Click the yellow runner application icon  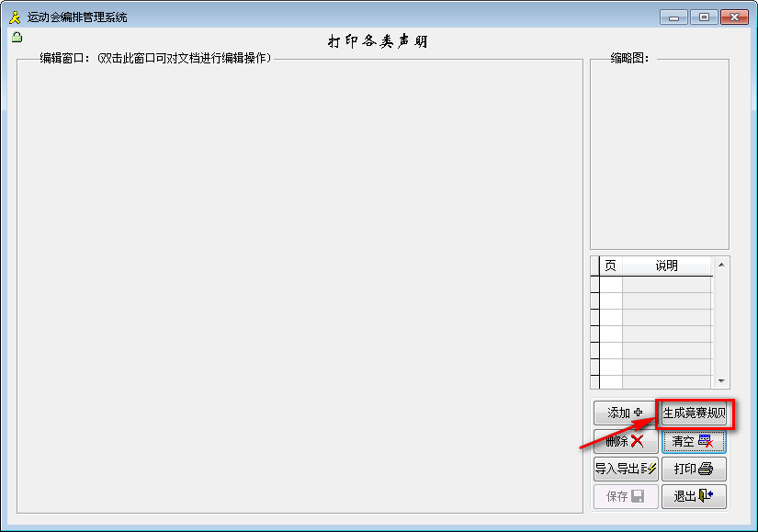point(14,17)
